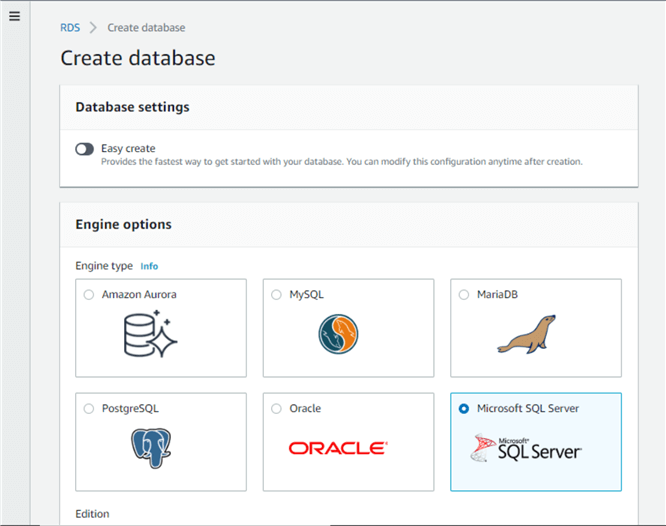The image size is (666, 526).
Task: Toggle the Easy create switch
Action: point(84,149)
